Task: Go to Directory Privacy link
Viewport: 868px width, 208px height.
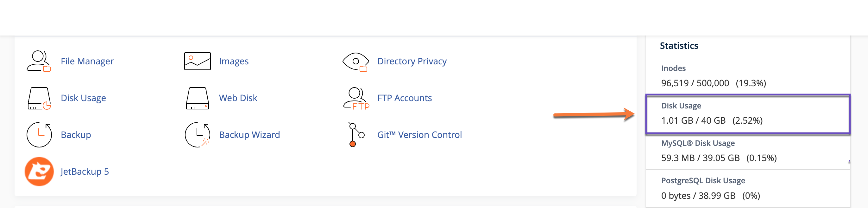Action: click(x=412, y=61)
